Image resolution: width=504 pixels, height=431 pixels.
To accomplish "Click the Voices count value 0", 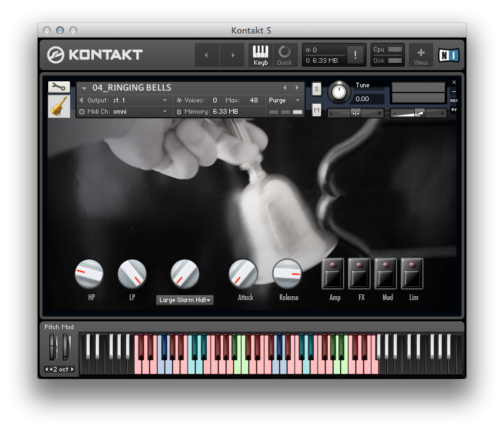I will click(x=215, y=100).
